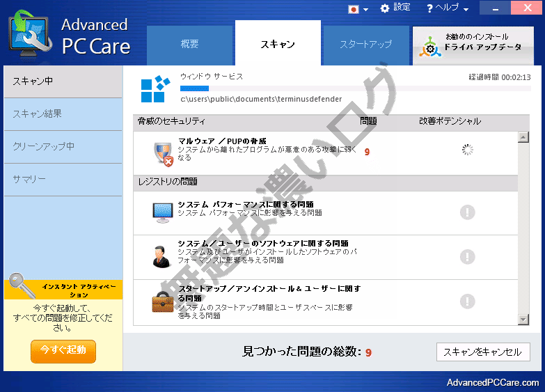The width and height of the screenshot is (545, 392).
Task: Click the スタートアップ／アンインストール row title
Action: pyautogui.click(x=269, y=293)
